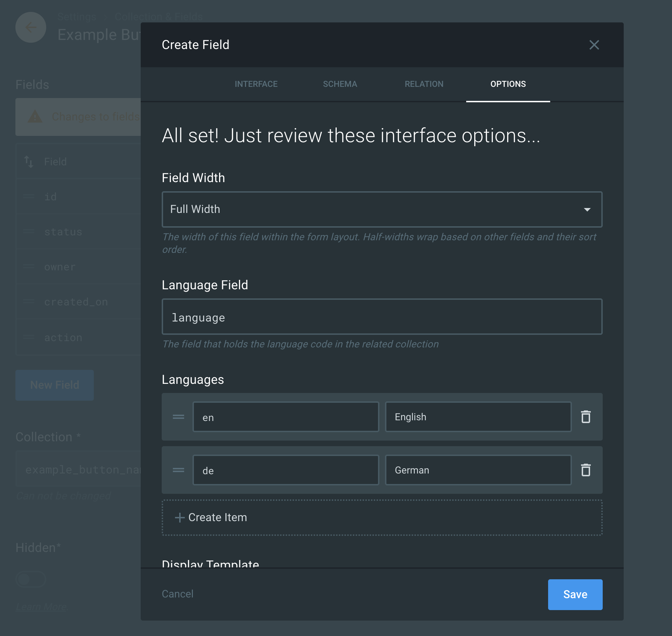Viewport: 672px width, 636px height.
Task: Switch to the Interface tab
Action: tap(256, 84)
